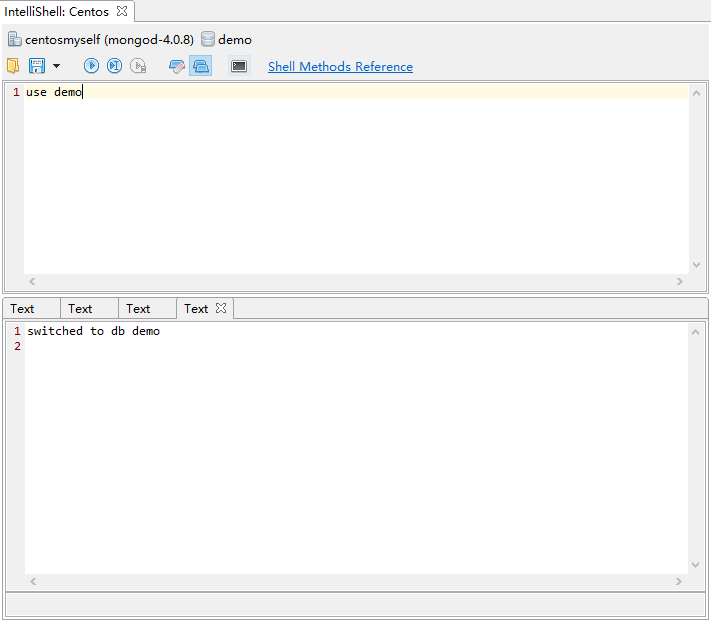
Task: Click the centosmyself server connection icon
Action: coord(15,39)
